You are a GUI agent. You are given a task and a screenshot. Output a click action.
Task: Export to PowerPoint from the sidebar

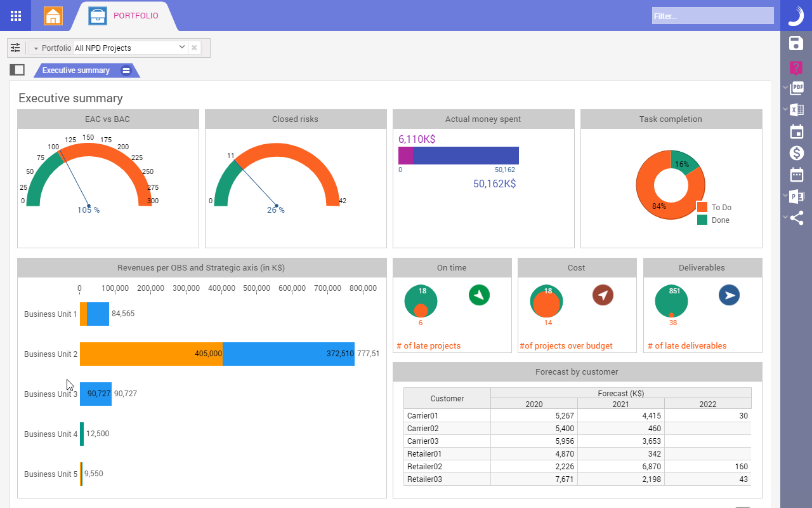(796, 196)
